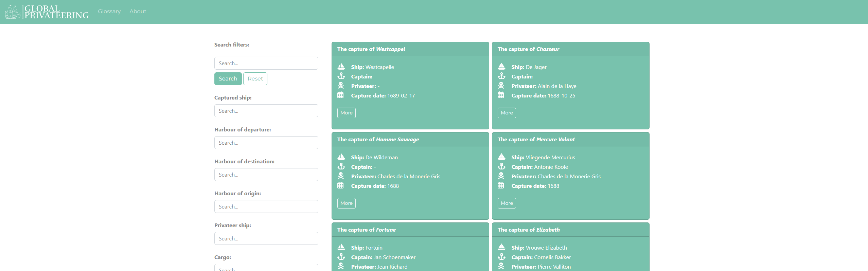Click the Global Privateering ship logo
Screen dimensions: 868x271
pos(13,12)
